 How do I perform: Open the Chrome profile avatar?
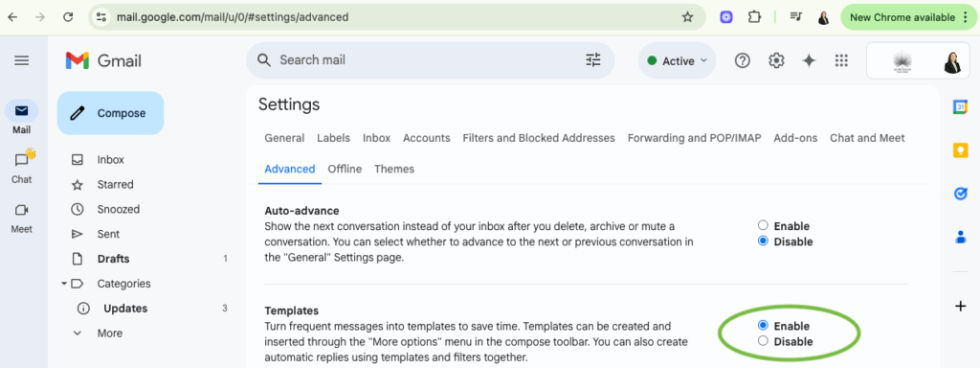(824, 17)
